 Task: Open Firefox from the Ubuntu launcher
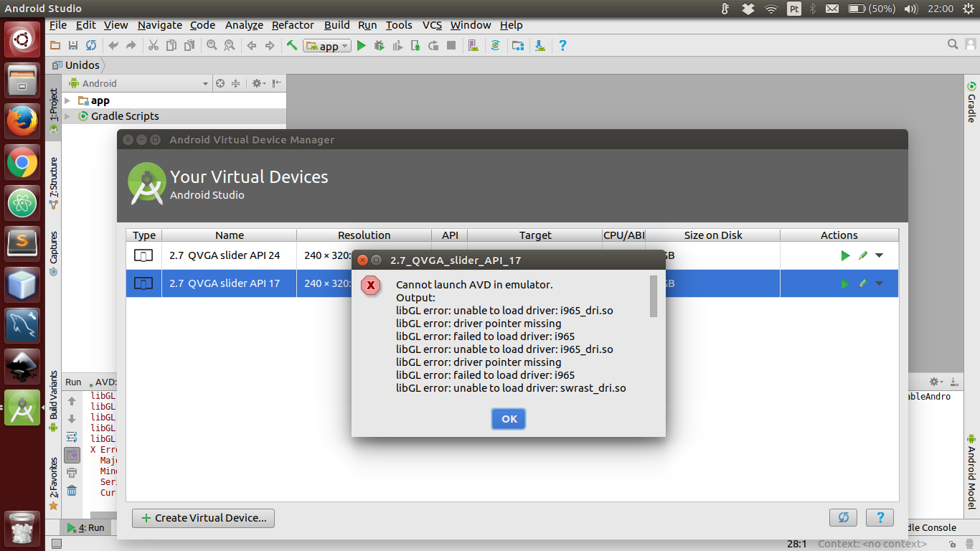[22, 121]
